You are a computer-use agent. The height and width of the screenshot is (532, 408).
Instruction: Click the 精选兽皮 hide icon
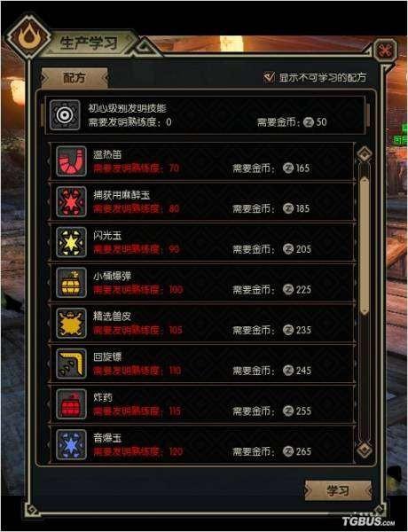(x=71, y=323)
